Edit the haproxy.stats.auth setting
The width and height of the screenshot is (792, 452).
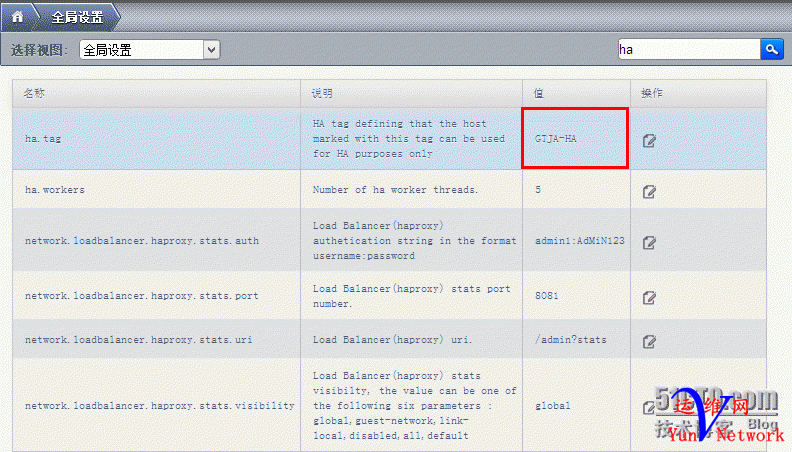tap(649, 243)
